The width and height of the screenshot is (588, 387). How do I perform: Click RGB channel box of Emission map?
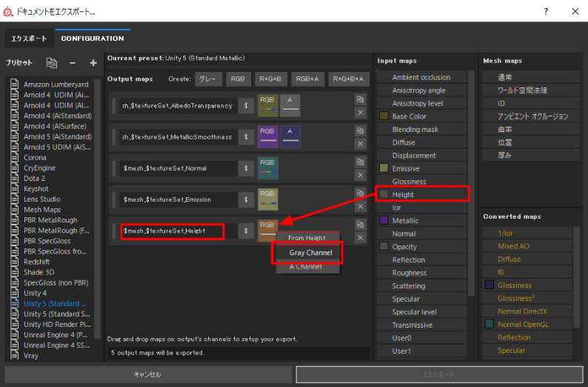pyautogui.click(x=268, y=199)
